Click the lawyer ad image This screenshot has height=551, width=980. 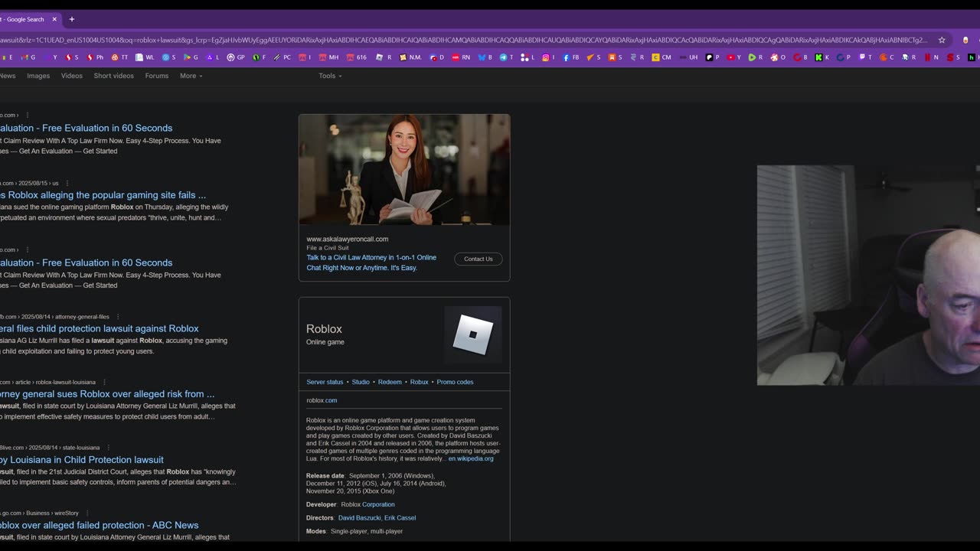(404, 170)
